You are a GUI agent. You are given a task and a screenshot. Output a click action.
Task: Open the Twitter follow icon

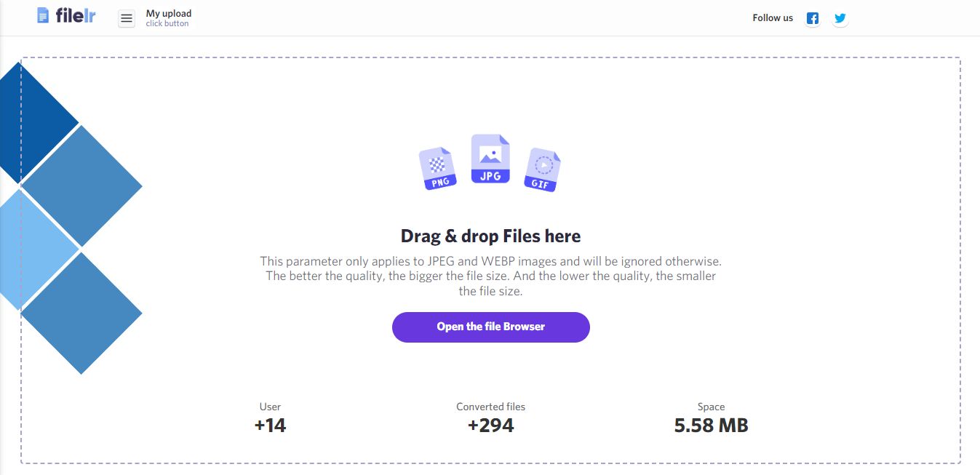pyautogui.click(x=840, y=18)
